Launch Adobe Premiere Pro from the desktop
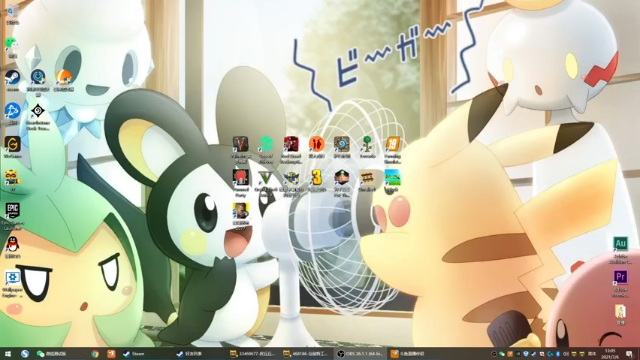This screenshot has width=640, height=360. [620, 283]
